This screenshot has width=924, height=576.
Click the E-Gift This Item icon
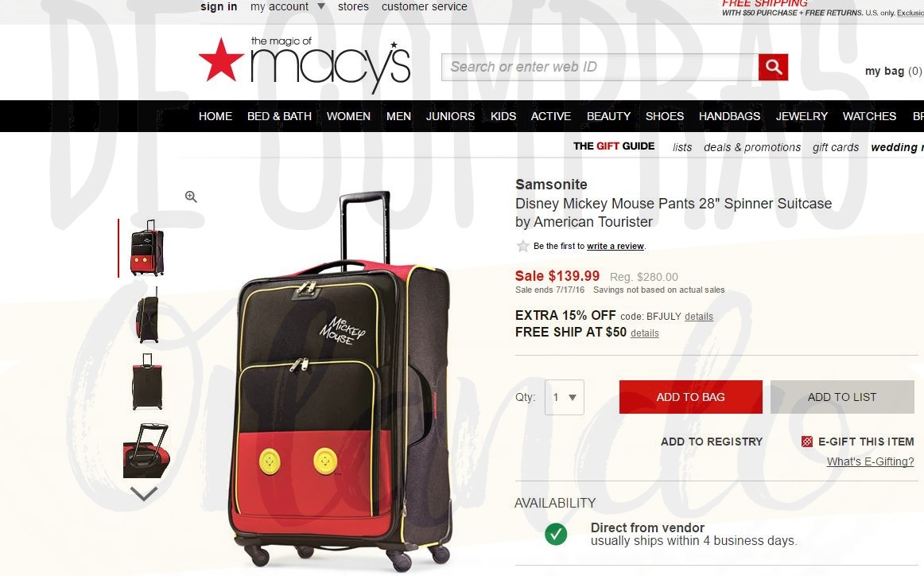click(x=807, y=442)
